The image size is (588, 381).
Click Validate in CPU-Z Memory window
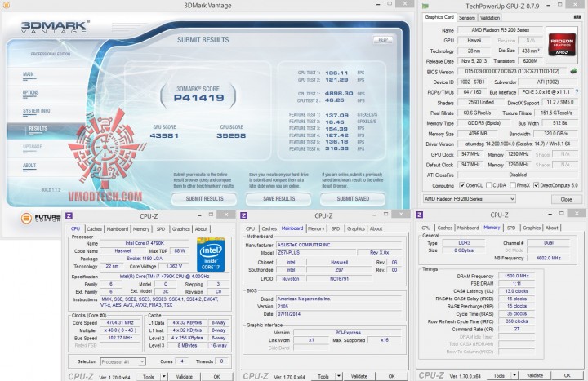pyautogui.click(x=535, y=375)
